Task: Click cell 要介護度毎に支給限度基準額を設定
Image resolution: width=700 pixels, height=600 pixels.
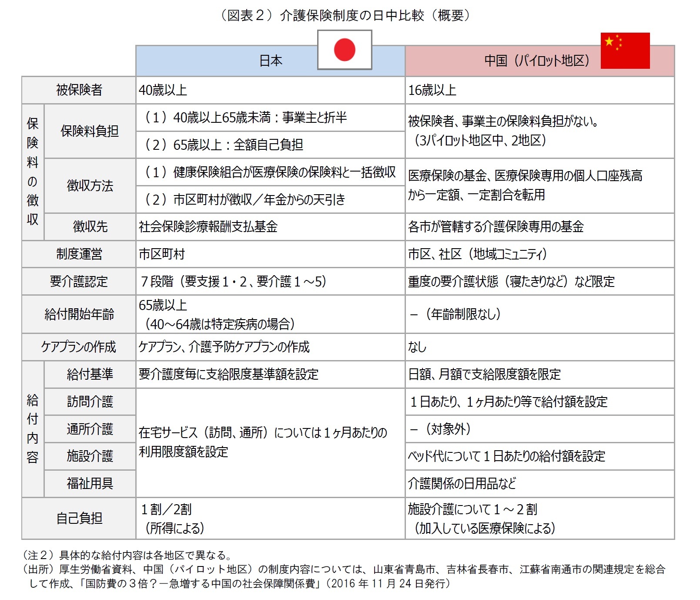Action: [x=271, y=374]
